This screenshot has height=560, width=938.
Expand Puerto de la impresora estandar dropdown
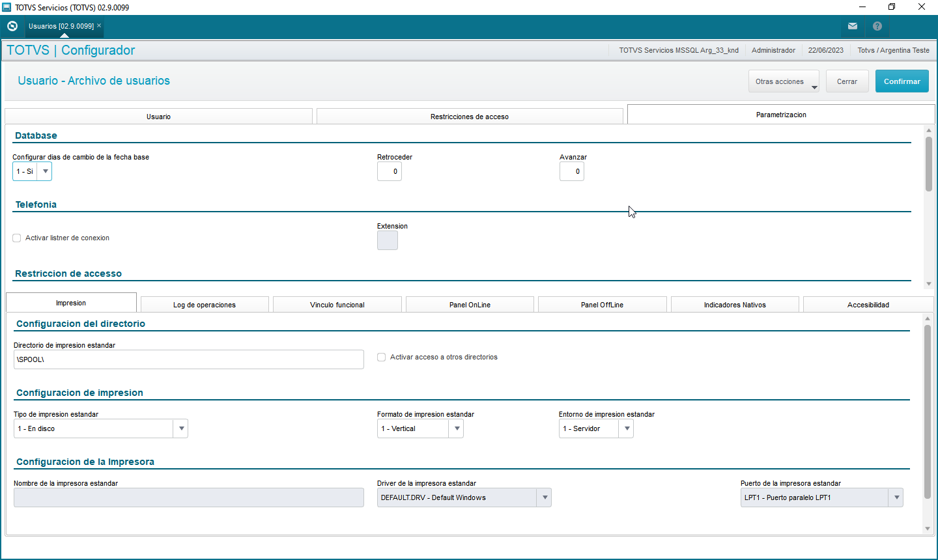896,497
